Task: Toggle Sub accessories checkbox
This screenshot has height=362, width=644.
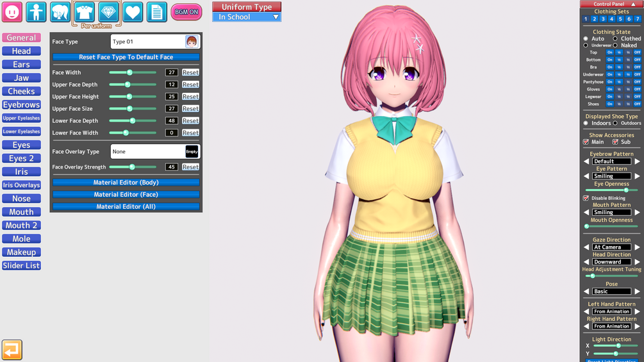Action: click(x=615, y=142)
